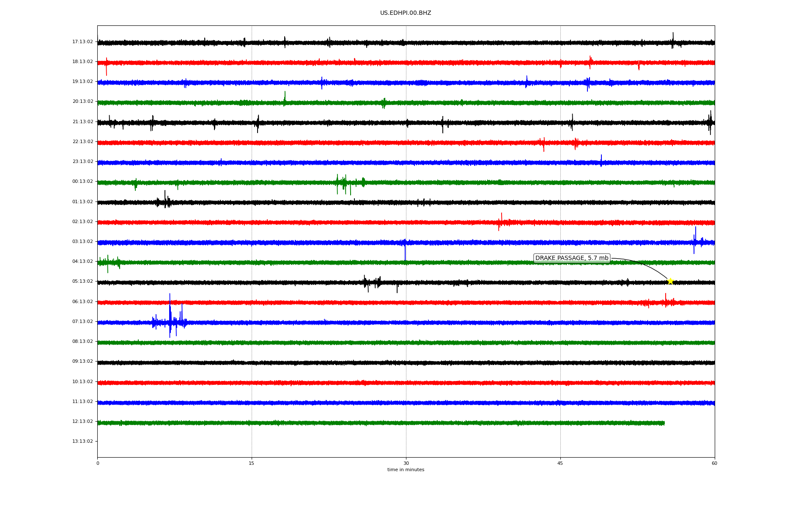Viewport: 812px width, 508px height.
Task: Click the yellow star earthquake marker
Action: tap(670, 281)
